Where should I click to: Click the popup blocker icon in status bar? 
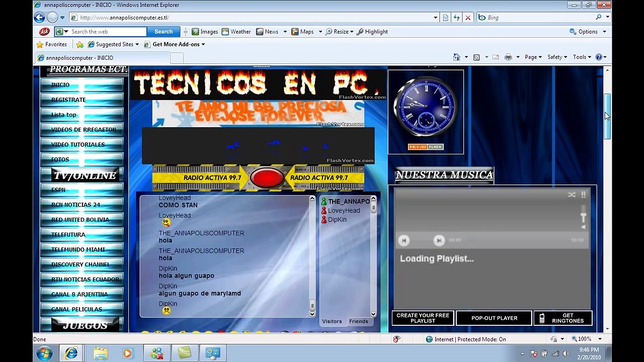click(x=396, y=339)
